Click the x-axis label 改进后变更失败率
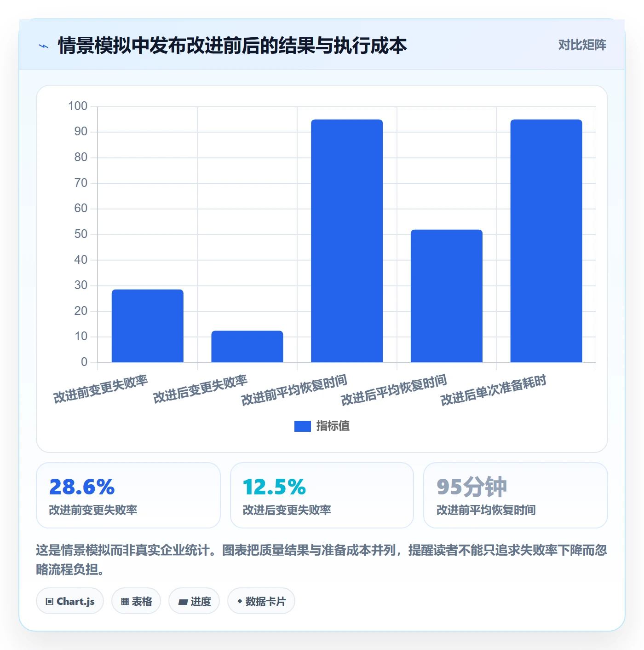The height and width of the screenshot is (650, 644). tap(201, 389)
